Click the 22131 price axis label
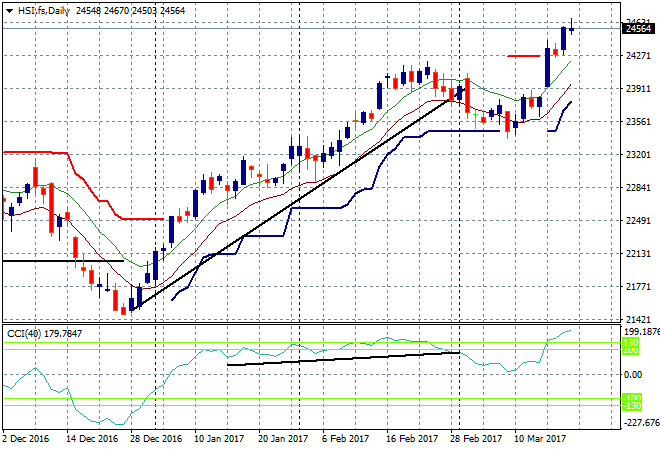 coord(638,254)
